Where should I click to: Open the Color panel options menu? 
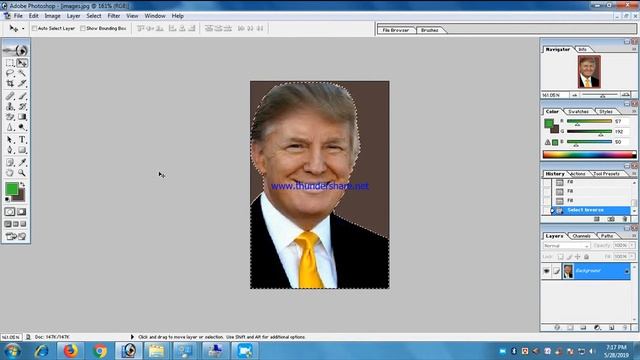(x=634, y=111)
